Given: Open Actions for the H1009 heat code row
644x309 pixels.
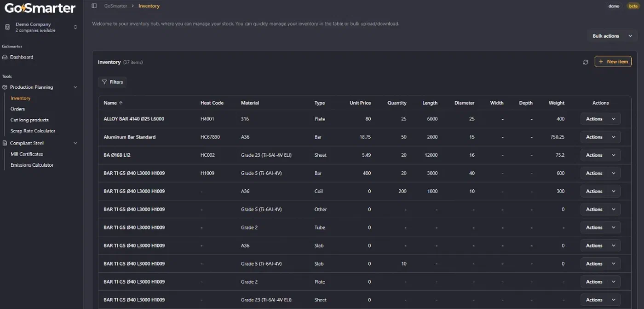Looking at the screenshot, I should (600, 173).
